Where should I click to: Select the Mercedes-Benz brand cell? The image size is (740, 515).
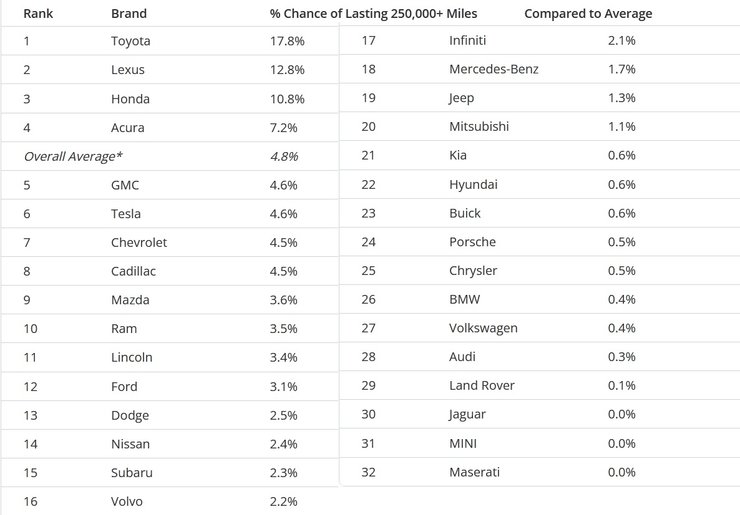494,69
